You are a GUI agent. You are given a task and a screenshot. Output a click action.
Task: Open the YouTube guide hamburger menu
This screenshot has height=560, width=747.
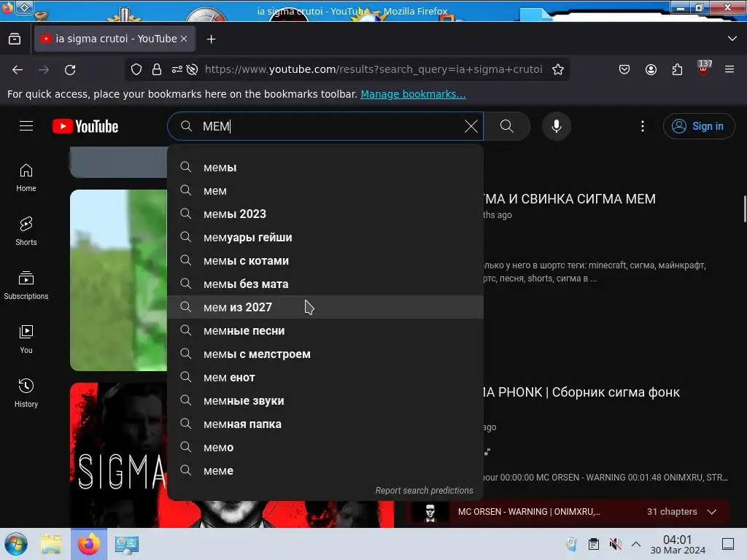[x=26, y=125]
